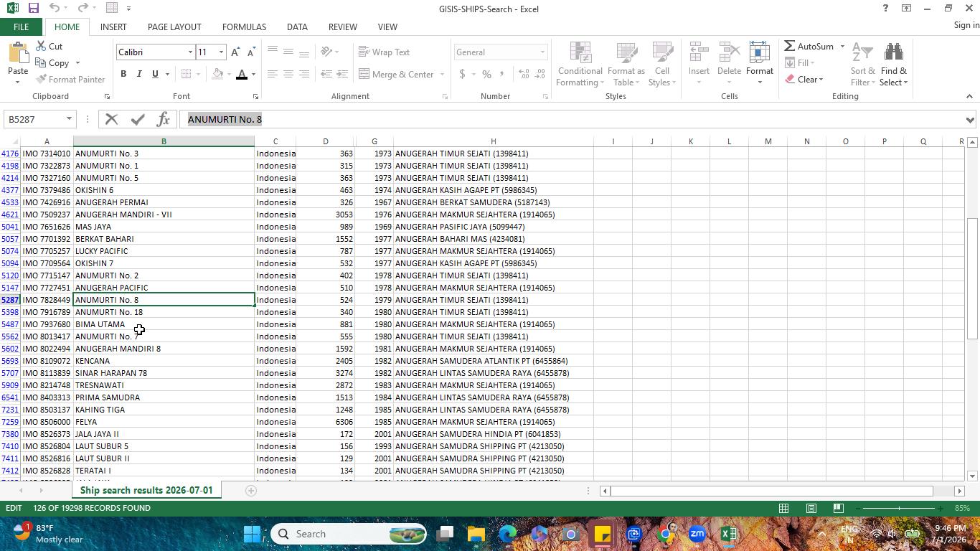980x551 pixels.
Task: Click the Align Left icon
Action: (x=273, y=74)
